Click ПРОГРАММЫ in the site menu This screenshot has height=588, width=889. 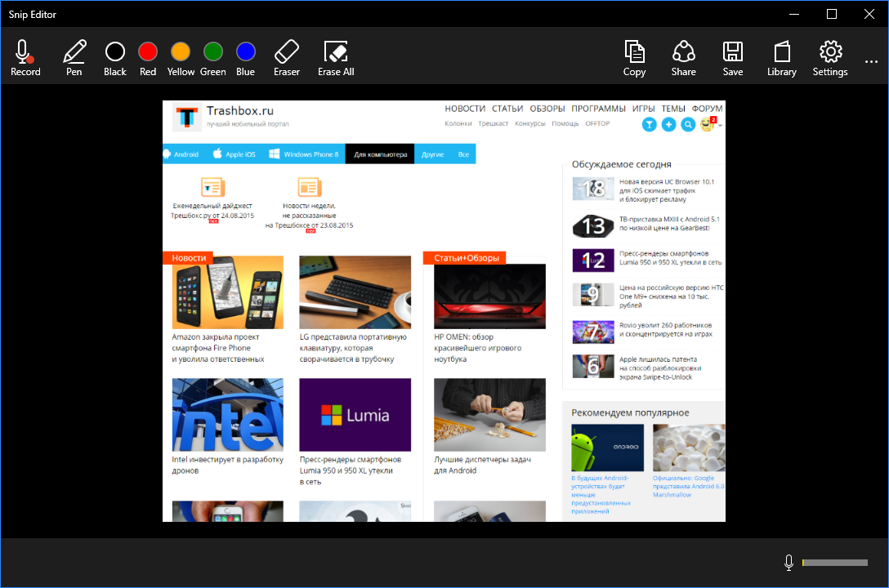pyautogui.click(x=598, y=109)
